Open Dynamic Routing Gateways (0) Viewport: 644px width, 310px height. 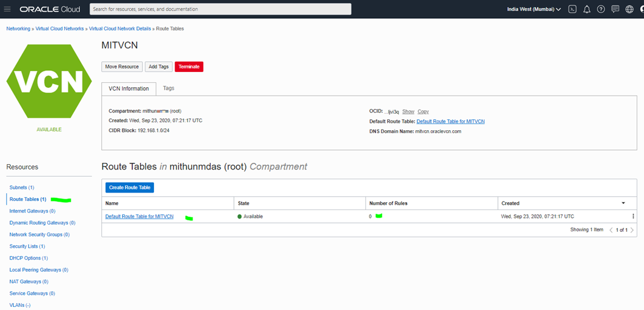point(42,223)
